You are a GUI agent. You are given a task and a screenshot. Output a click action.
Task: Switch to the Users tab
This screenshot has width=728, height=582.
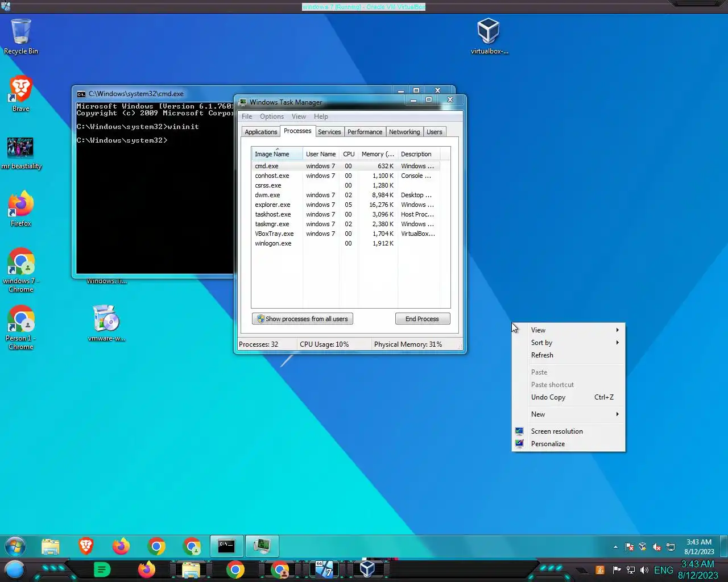point(435,132)
